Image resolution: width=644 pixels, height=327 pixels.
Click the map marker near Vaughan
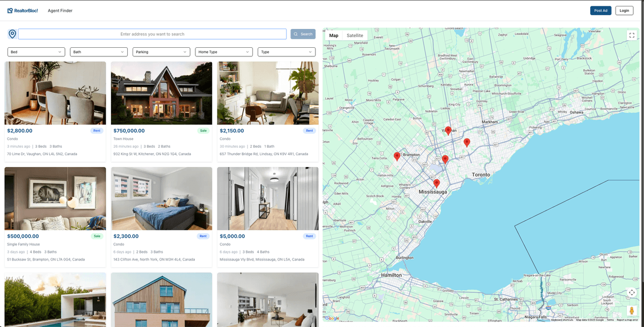pyautogui.click(x=448, y=131)
